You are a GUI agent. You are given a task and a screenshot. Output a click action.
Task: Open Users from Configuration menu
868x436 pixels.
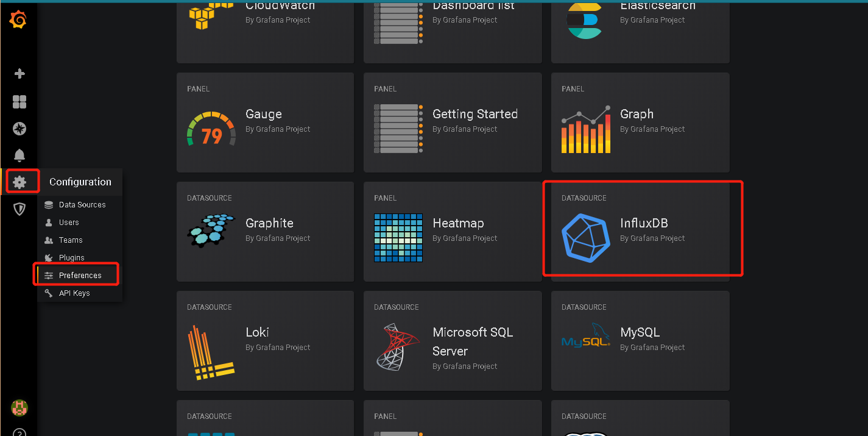coord(69,223)
